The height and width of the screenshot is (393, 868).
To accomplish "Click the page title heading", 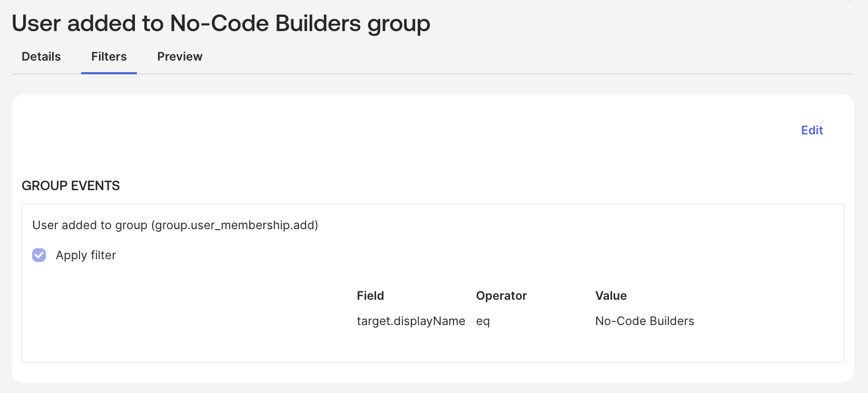I will click(221, 24).
